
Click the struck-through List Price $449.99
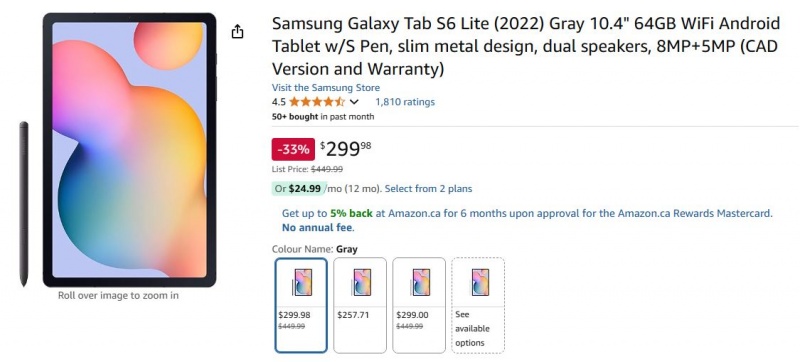(327, 169)
